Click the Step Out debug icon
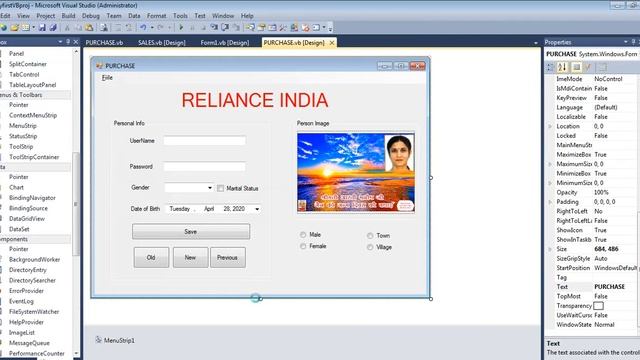640x360 pixels. (236, 28)
